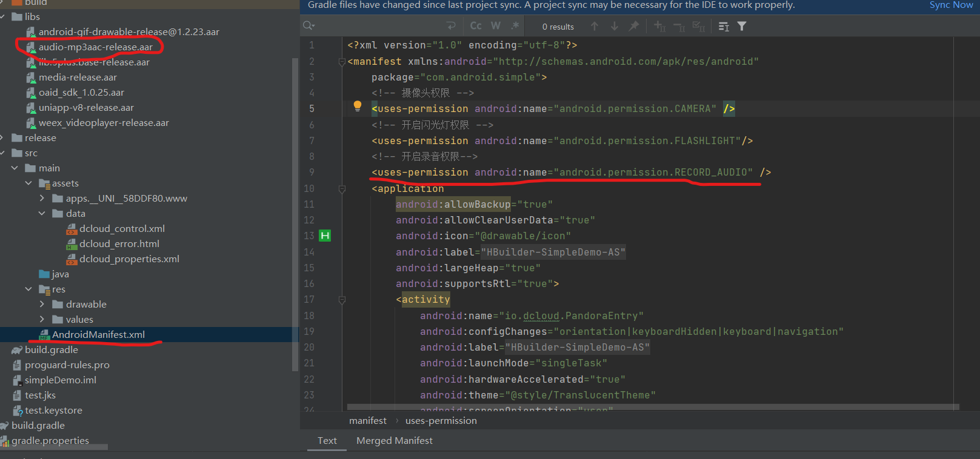
Task: Expand the release folder
Action: [3, 138]
